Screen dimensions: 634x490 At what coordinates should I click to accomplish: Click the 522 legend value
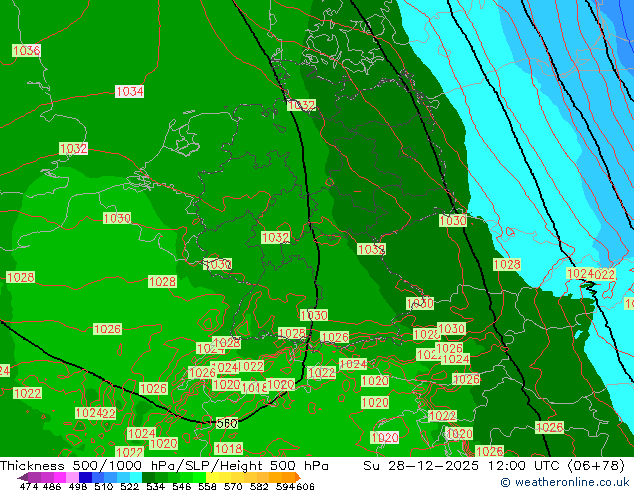tap(130, 486)
